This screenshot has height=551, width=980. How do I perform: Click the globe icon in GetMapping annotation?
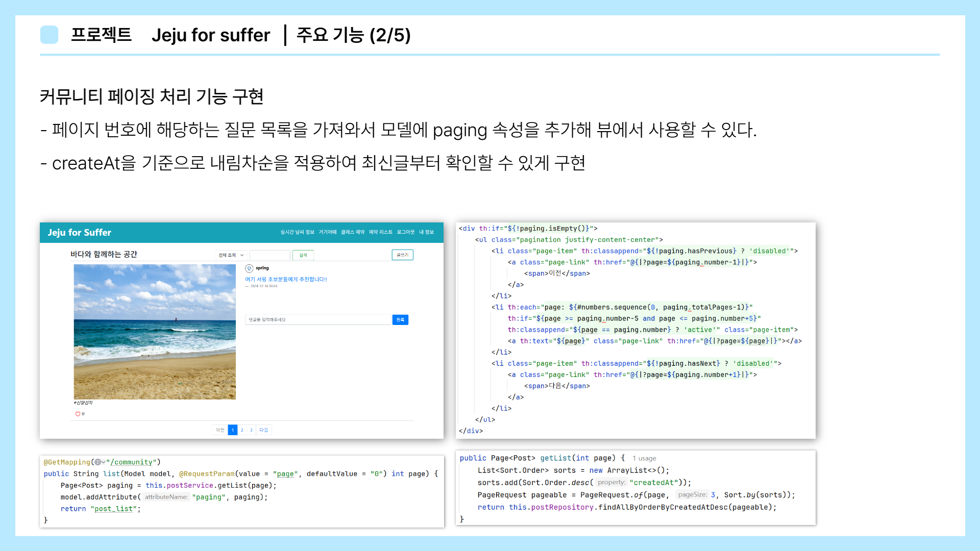coord(97,462)
